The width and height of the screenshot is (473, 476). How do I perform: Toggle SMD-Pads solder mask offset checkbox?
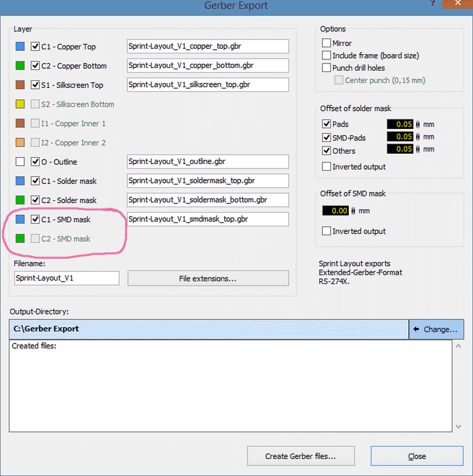326,137
